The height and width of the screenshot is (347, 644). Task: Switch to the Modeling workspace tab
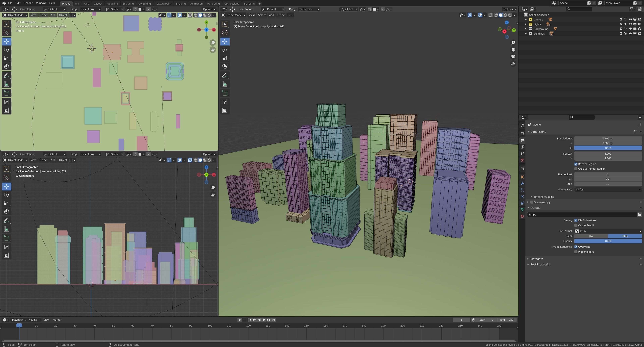tap(112, 4)
